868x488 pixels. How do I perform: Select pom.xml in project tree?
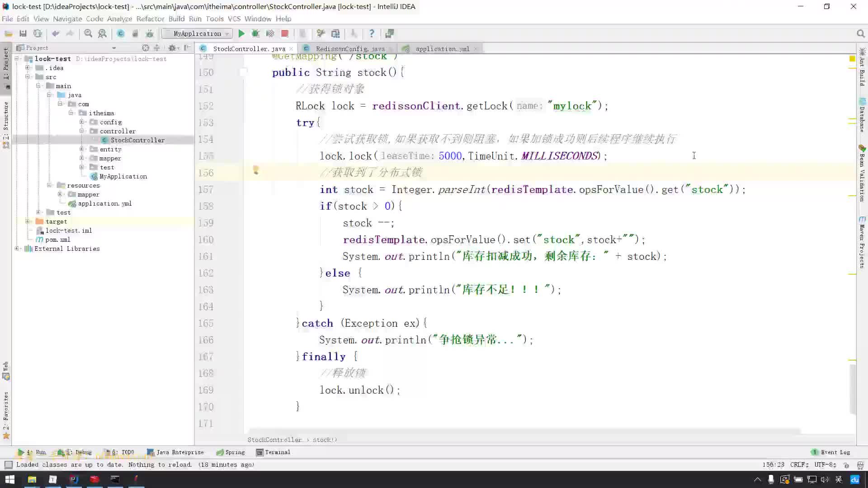point(57,239)
